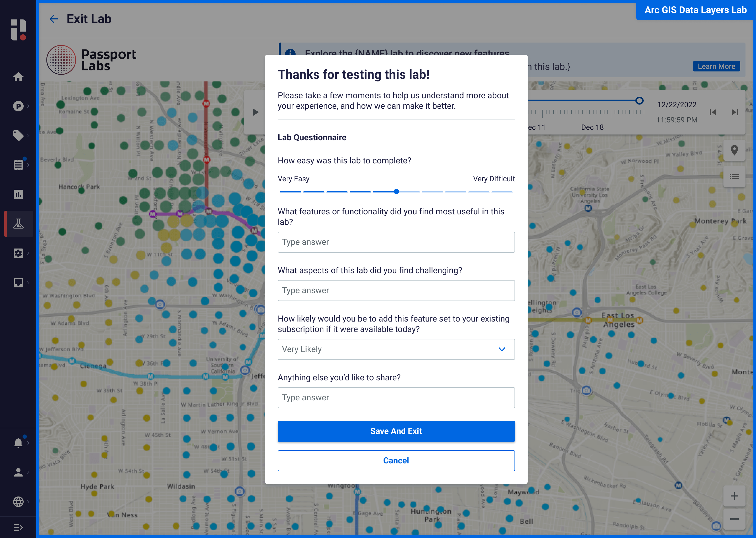Open the Very Likely dropdown

point(396,349)
